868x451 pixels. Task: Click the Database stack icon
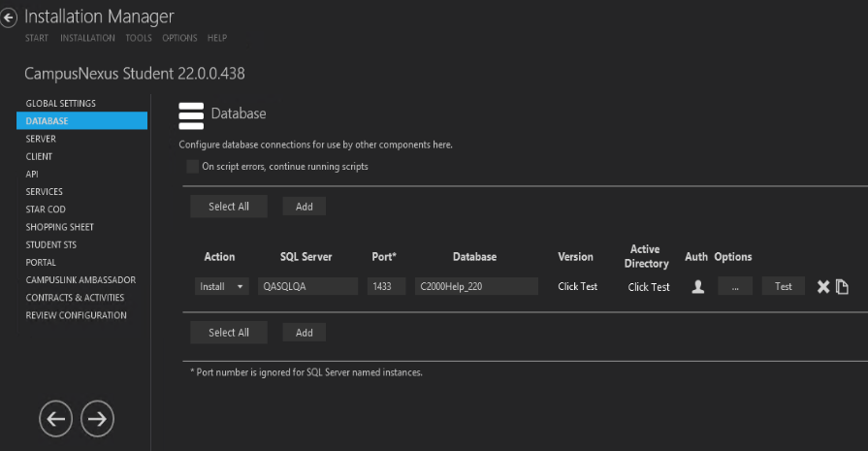(x=191, y=116)
